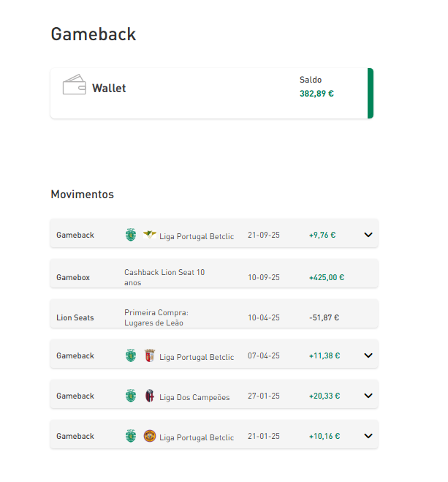The height and width of the screenshot is (482, 448).
Task: Click Sporting crest in the 07-04-25 row
Action: pos(131,355)
